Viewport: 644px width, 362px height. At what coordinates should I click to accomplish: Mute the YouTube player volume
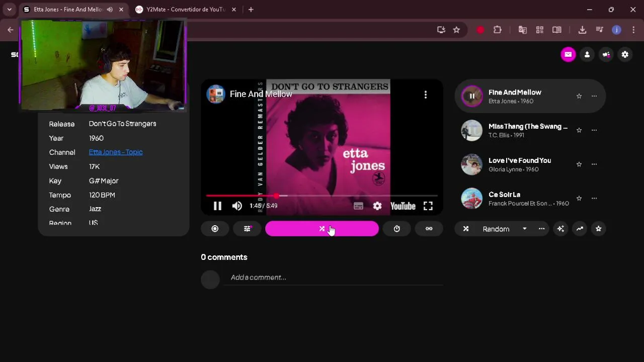tap(237, 206)
